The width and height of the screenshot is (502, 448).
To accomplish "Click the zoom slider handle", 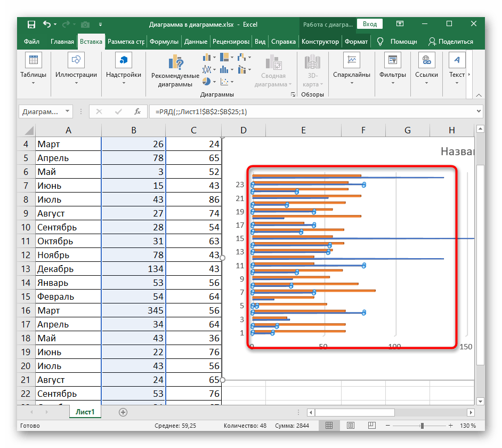I will [422, 426].
